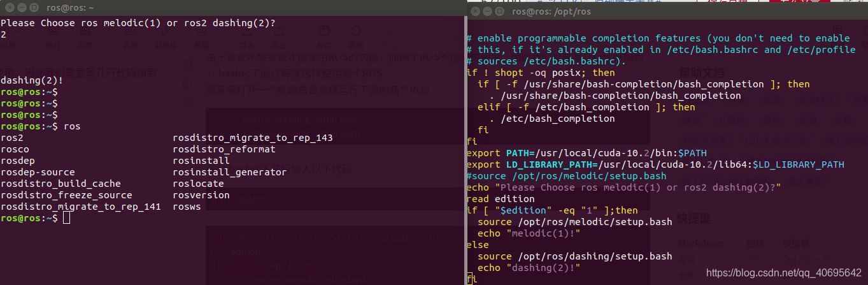Image resolution: width=868 pixels, height=285 pixels.
Task: Click the 'else' line in the bashrc
Action: (478, 245)
